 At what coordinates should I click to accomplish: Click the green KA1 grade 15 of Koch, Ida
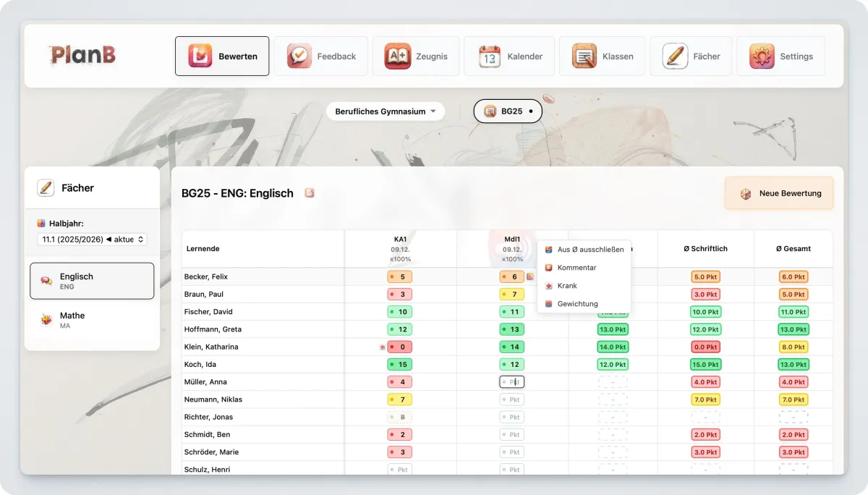coord(400,365)
